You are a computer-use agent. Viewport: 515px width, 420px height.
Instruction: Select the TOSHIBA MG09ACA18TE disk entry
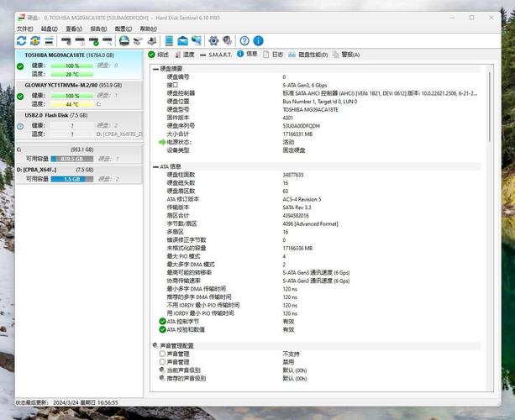(79, 65)
